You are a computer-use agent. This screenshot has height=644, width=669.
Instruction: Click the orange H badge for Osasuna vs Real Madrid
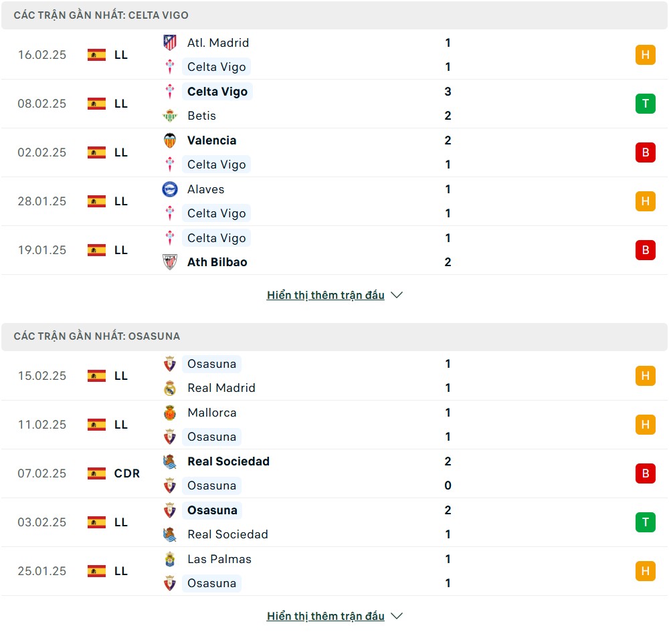645,376
